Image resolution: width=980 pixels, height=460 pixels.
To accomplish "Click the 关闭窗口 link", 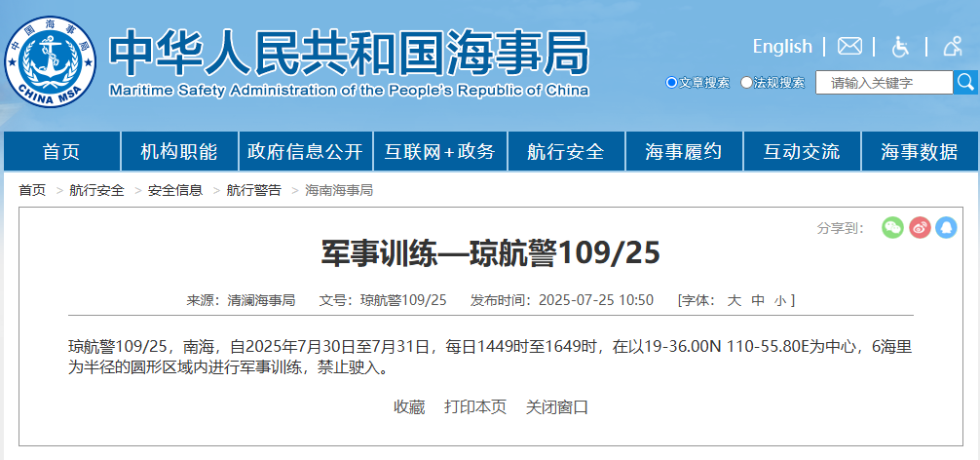I will (x=557, y=407).
